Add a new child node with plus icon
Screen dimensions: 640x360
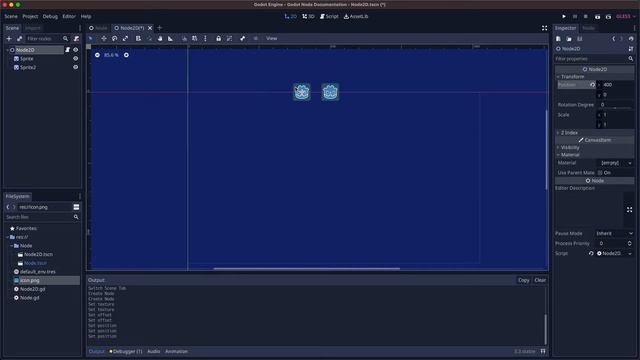tap(9, 39)
